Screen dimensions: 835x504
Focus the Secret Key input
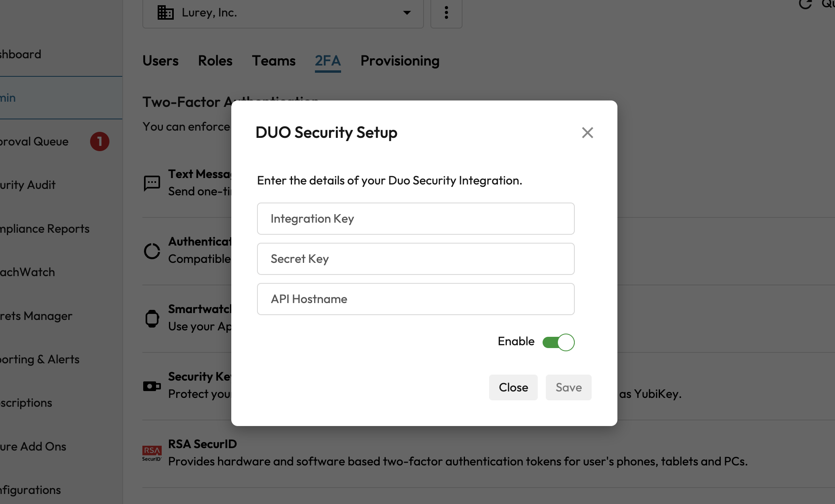coord(415,259)
